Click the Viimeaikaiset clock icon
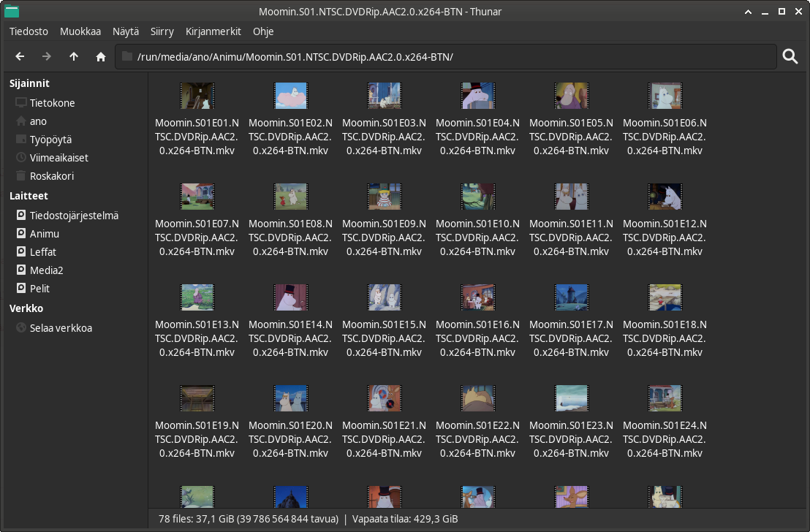Image resolution: width=810 pixels, height=532 pixels. 20,157
